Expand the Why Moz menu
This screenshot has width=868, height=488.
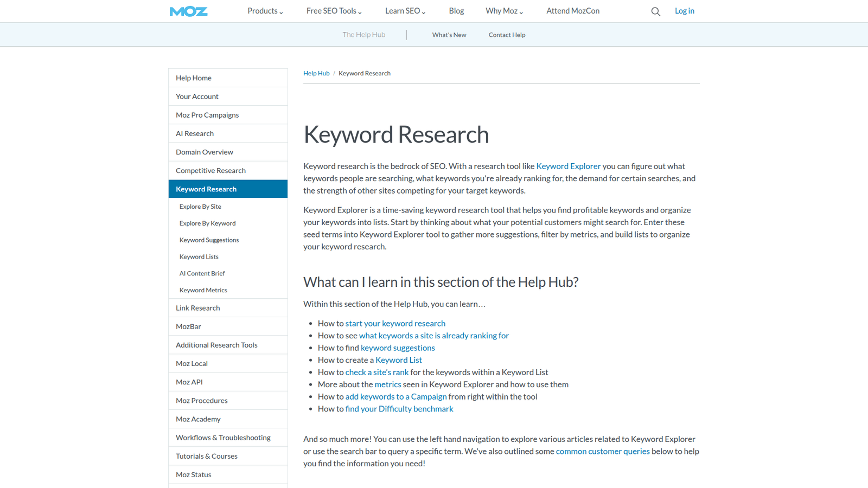[504, 11]
